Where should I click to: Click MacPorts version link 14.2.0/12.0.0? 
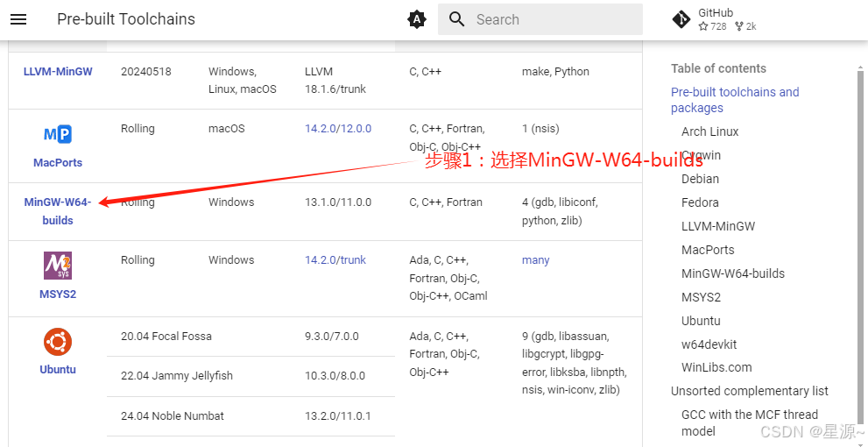coord(338,129)
